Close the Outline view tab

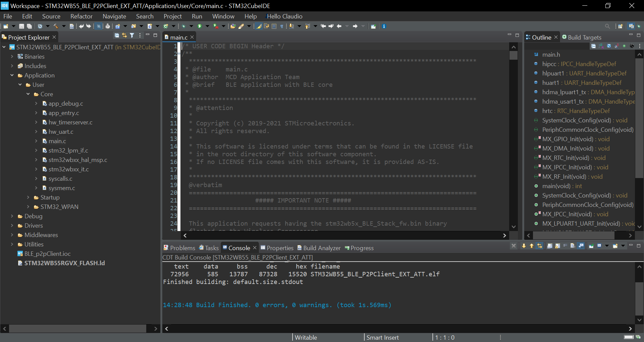(x=556, y=37)
